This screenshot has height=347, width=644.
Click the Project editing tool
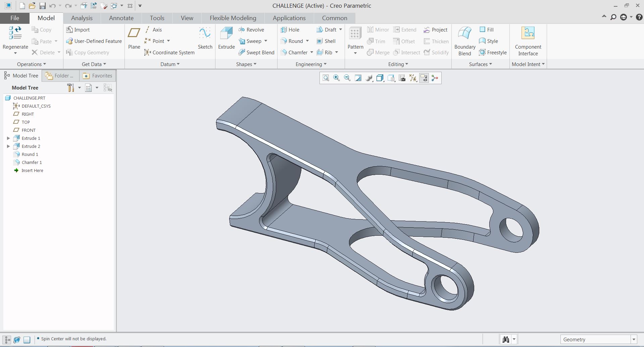point(435,30)
